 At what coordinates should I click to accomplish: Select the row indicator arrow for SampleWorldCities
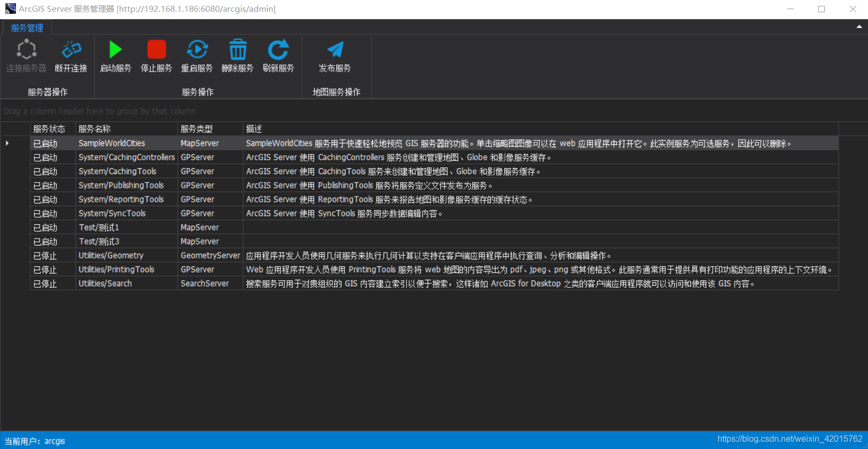[x=7, y=143]
